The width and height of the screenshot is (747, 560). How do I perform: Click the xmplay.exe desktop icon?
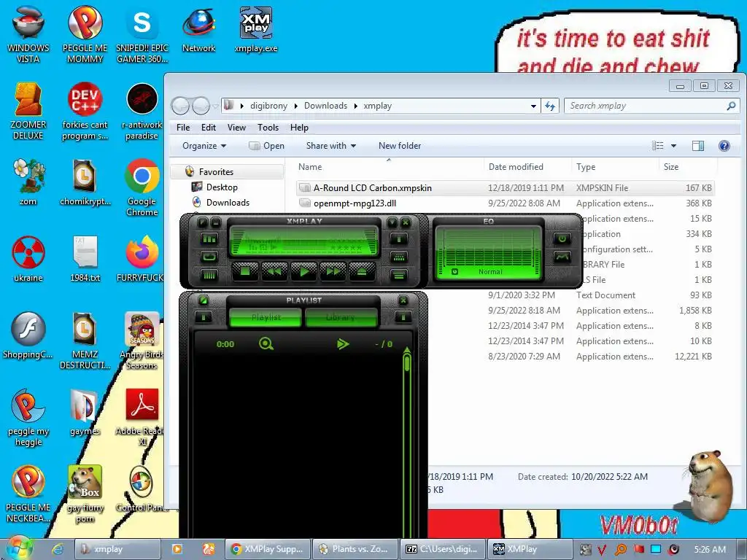tap(256, 29)
